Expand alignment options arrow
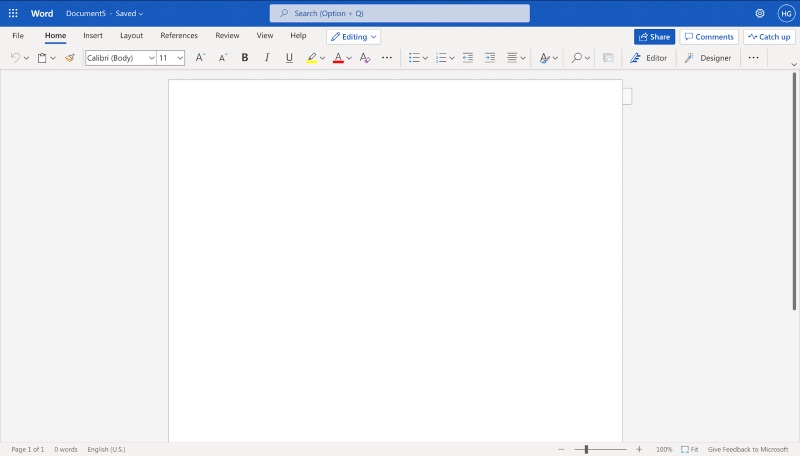 [x=523, y=58]
